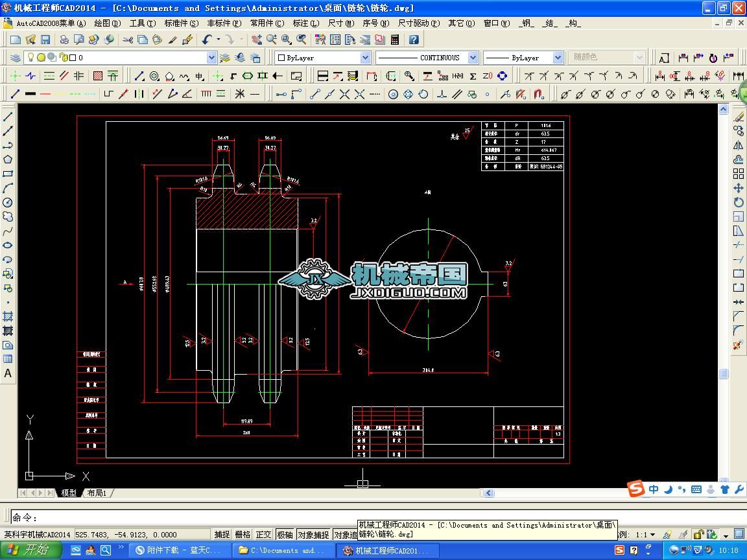Viewport: 747px width, 560px height.
Task: Select the Multiline Text 'A' tool in left toolbar
Action: tap(8, 373)
